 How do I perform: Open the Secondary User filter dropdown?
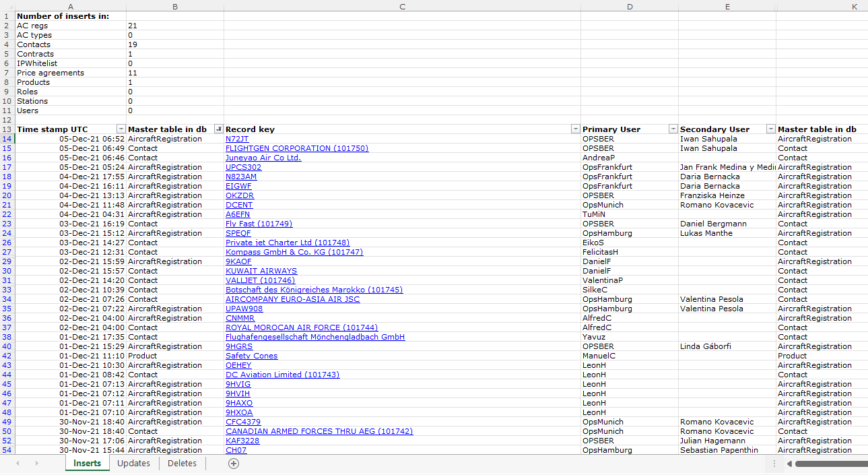point(770,129)
